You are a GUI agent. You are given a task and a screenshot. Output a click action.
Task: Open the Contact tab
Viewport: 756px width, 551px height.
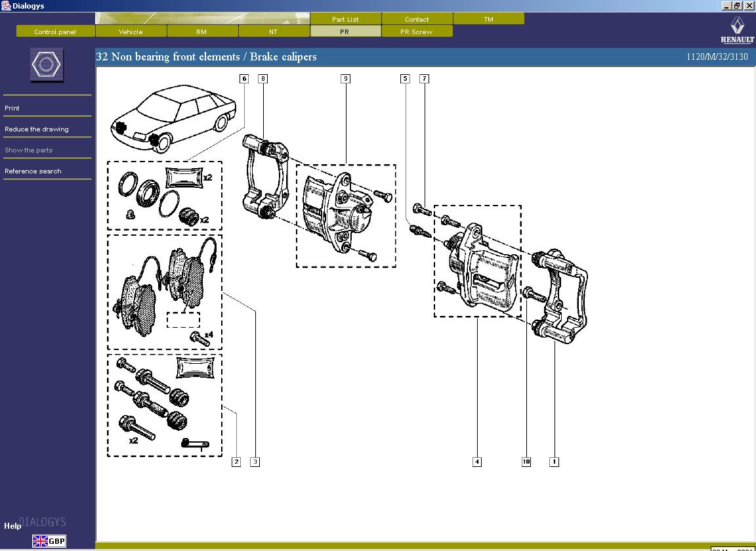(x=417, y=19)
